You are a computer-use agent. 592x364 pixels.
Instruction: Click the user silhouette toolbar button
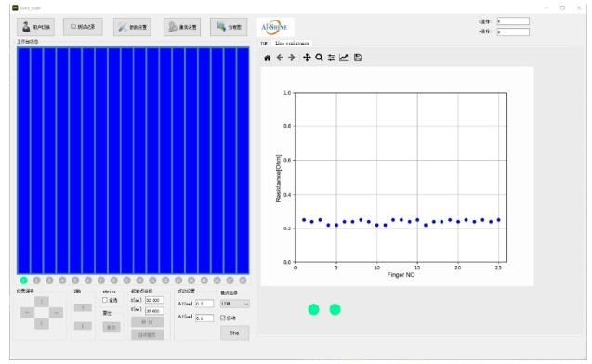pos(36,27)
